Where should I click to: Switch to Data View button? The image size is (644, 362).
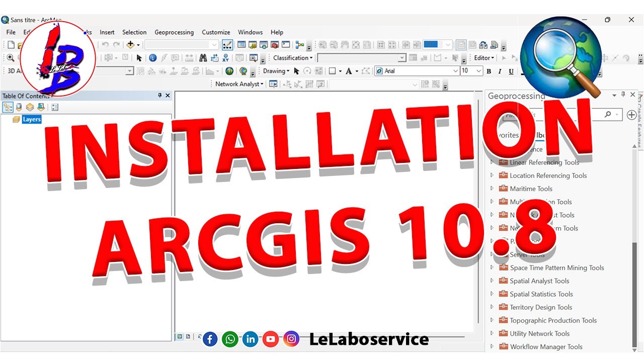pos(180,336)
